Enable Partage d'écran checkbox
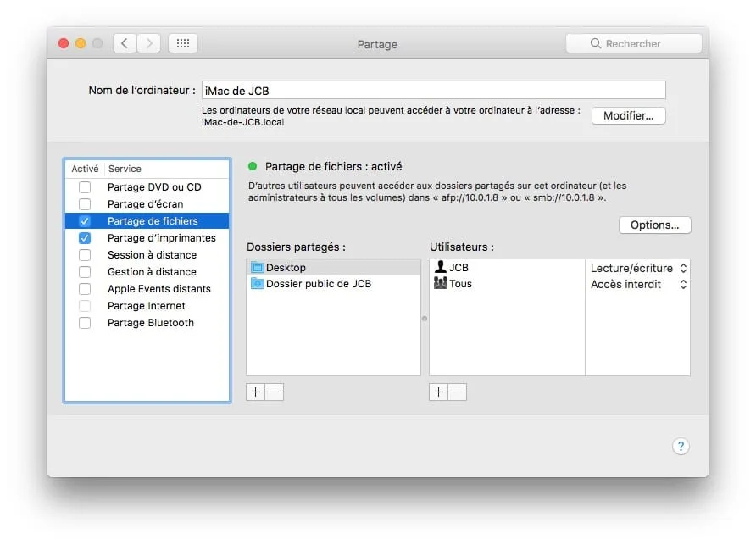Viewport: 756px width, 545px height. [85, 204]
